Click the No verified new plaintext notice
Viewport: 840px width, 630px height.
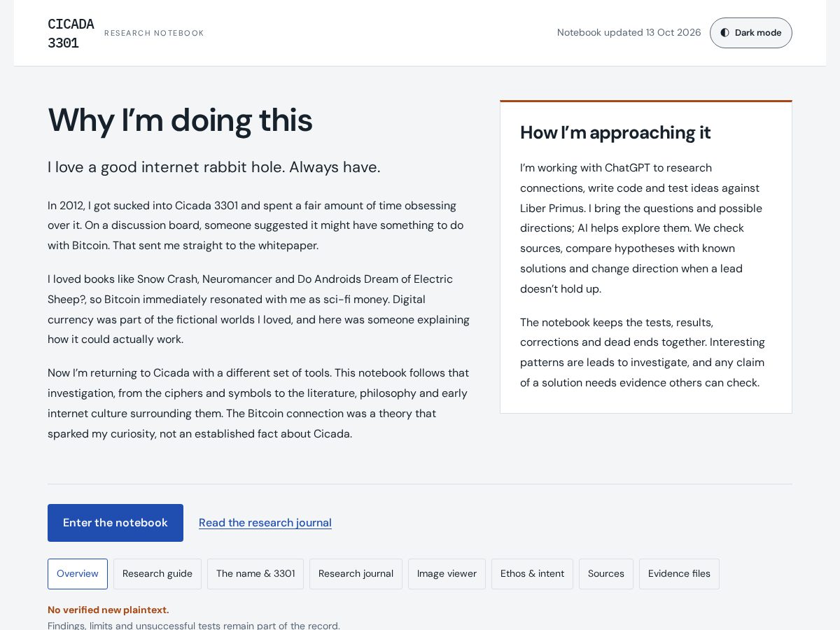coord(108,610)
